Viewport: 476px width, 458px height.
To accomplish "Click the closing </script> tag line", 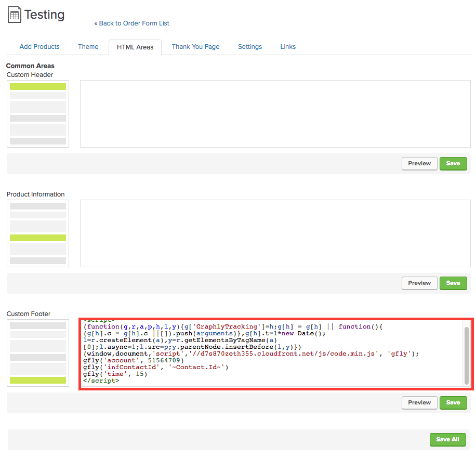I will click(x=101, y=381).
